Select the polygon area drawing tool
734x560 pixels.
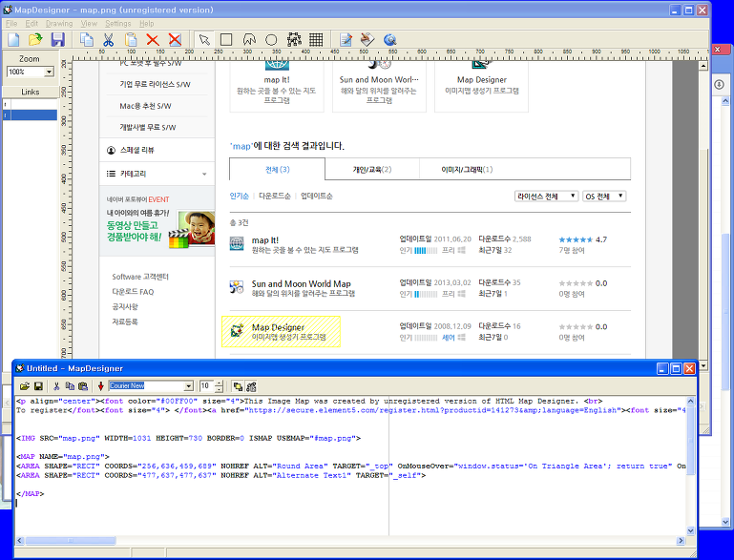(249, 40)
